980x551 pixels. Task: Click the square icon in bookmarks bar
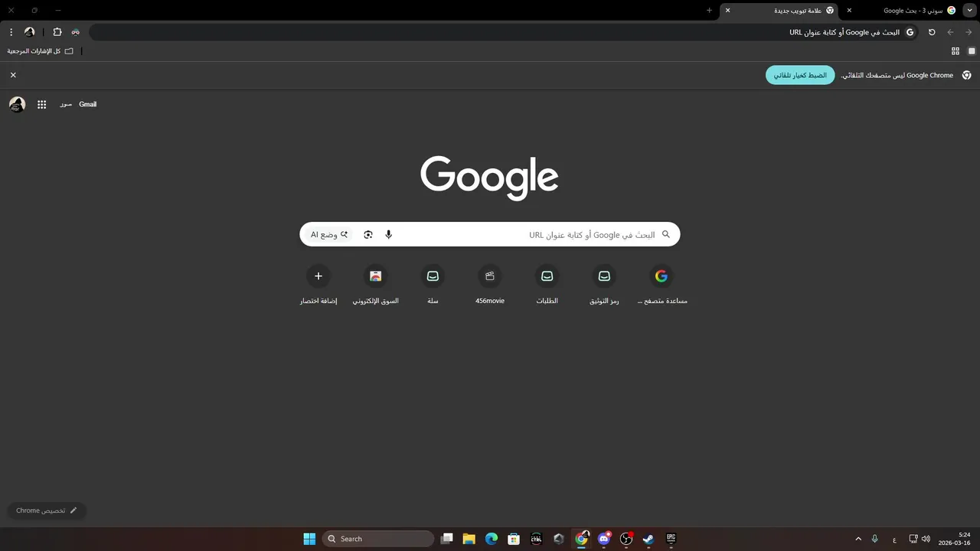coord(972,51)
